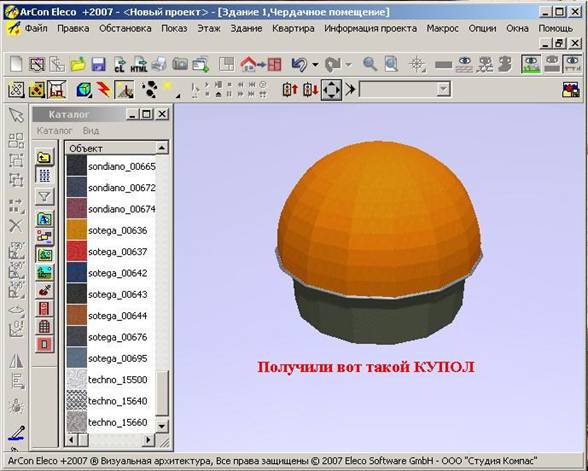The height and width of the screenshot is (471, 588).
Task: Click the funnel filter icon in catalog
Action: (x=45, y=196)
